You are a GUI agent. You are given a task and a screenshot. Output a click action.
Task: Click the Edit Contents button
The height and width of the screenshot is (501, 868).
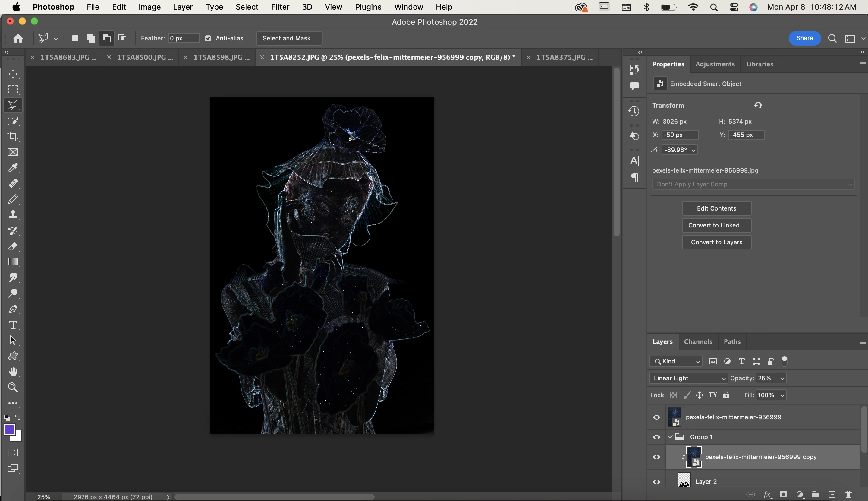tap(716, 208)
